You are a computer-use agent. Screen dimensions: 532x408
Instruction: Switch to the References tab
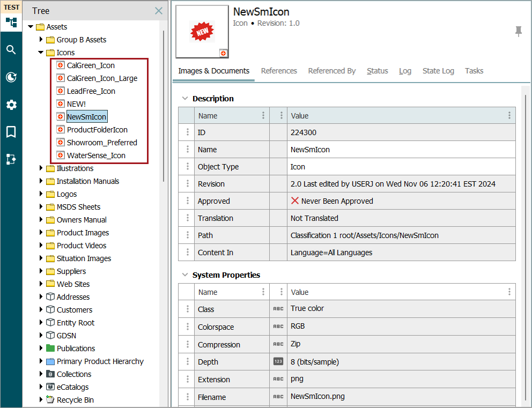[279, 71]
